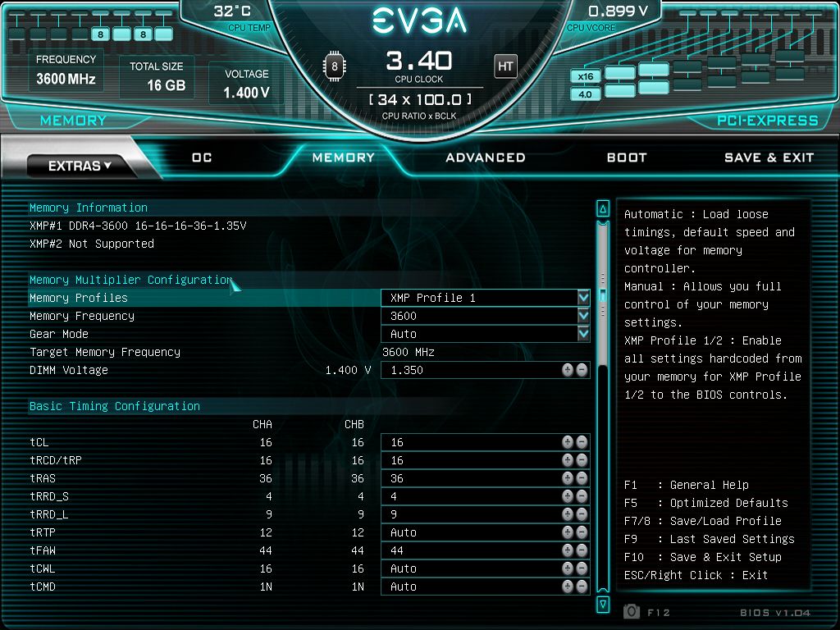Click the tFAW 44 input field

[486, 550]
